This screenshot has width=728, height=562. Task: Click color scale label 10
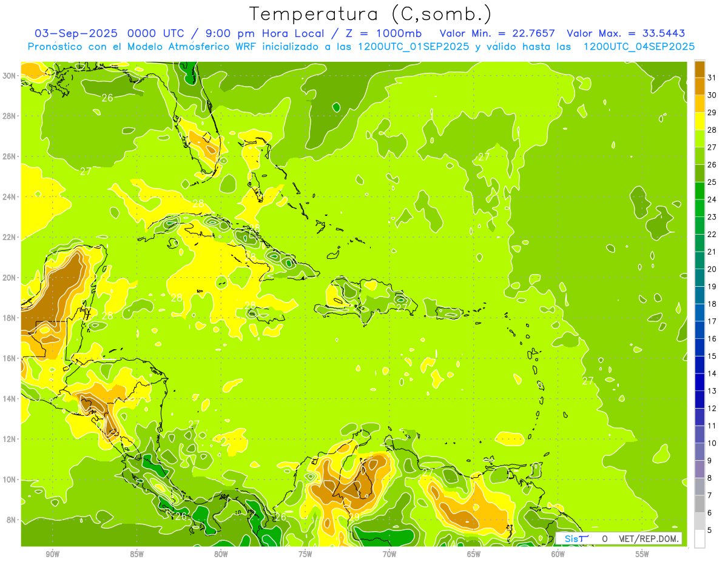coord(712,443)
